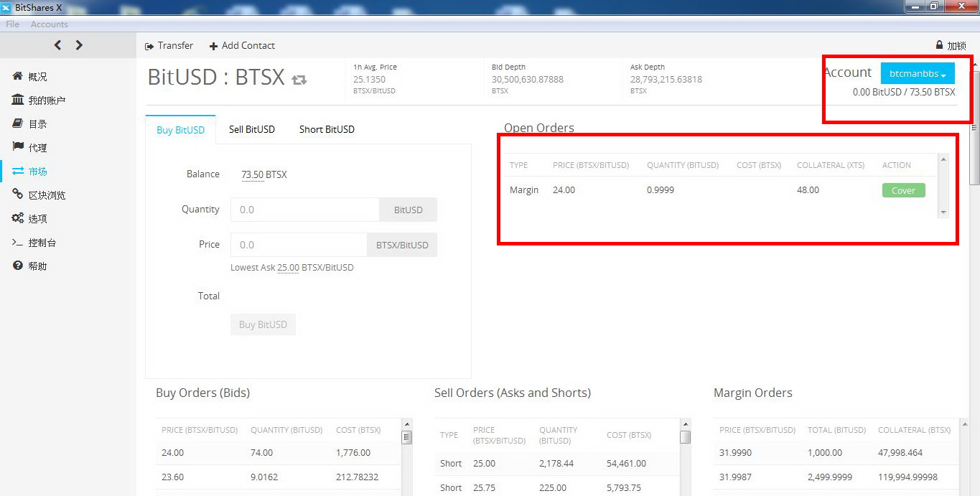The image size is (980, 496).
Task: Click the bank icon beside 我的账户
Action: coord(18,100)
